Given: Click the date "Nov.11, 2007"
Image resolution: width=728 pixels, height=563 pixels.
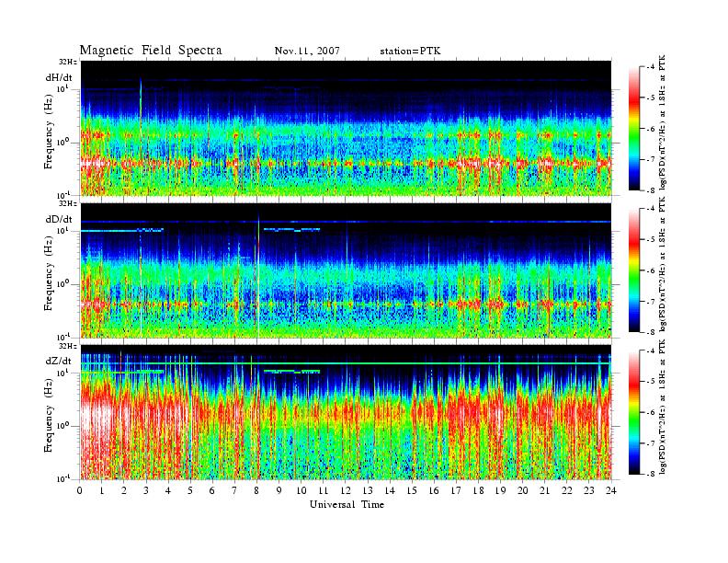Looking at the screenshot, I should (x=307, y=52).
